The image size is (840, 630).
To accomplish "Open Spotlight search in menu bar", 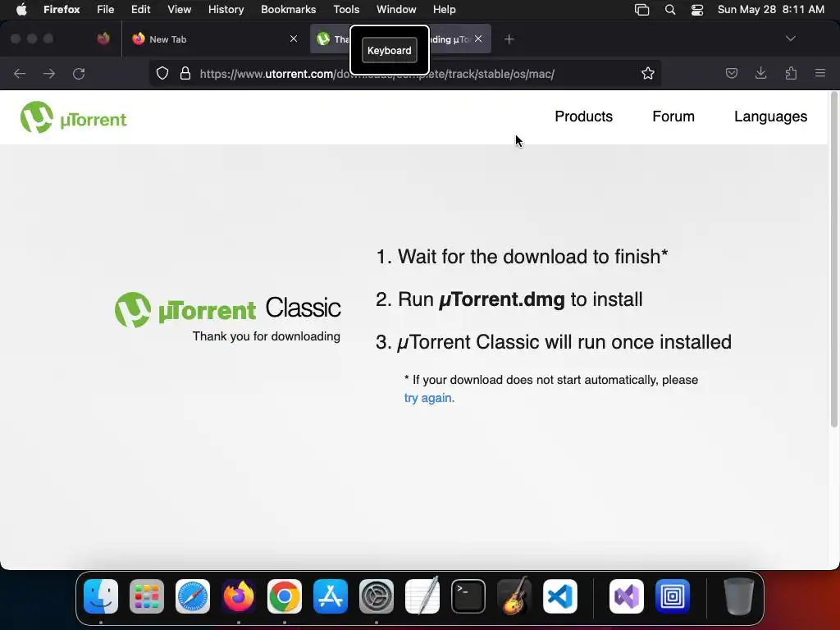I will coord(669,10).
